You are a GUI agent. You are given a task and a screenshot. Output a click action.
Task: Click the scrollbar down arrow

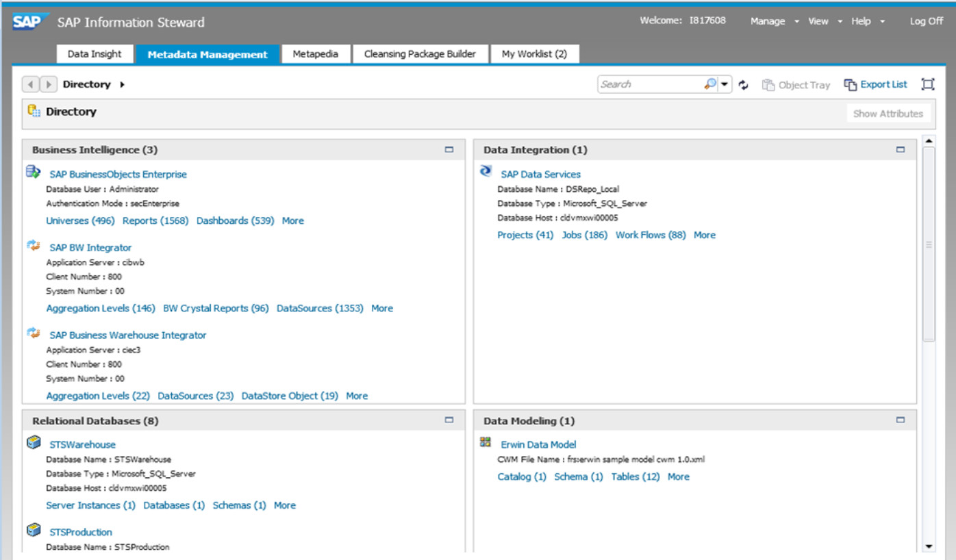tap(929, 546)
